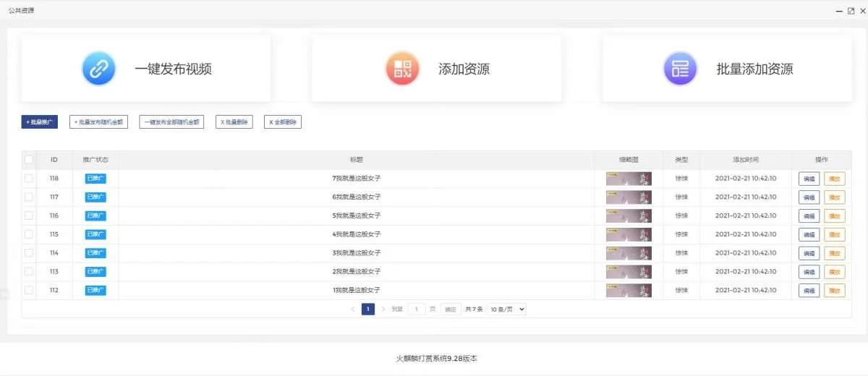Click the + 批量推广 button
This screenshot has width=868, height=376.
pyautogui.click(x=40, y=122)
